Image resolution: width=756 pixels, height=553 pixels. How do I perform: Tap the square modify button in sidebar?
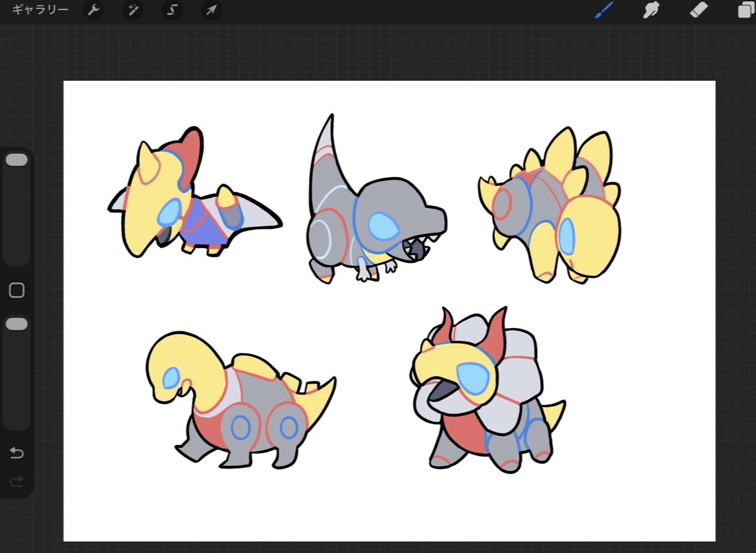point(17,290)
